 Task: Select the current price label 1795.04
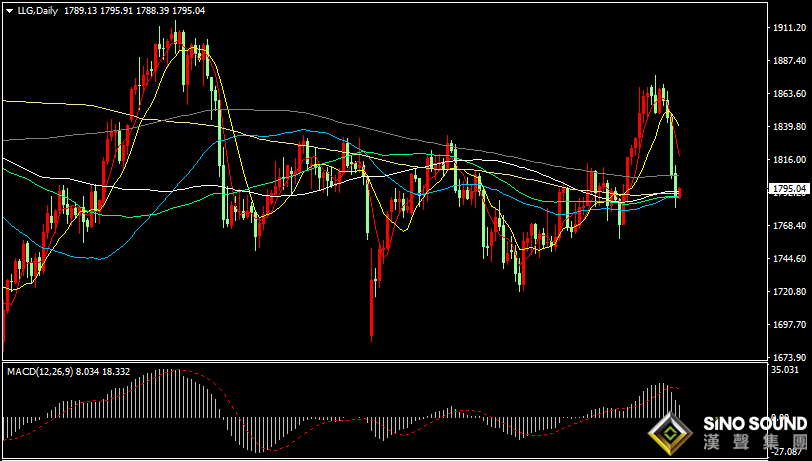click(789, 188)
